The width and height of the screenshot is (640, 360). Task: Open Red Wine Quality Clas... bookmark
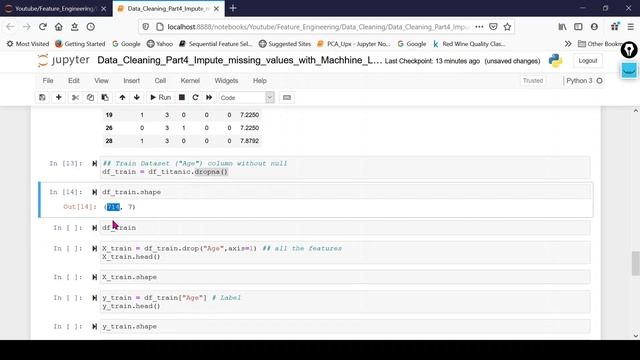tap(469, 44)
